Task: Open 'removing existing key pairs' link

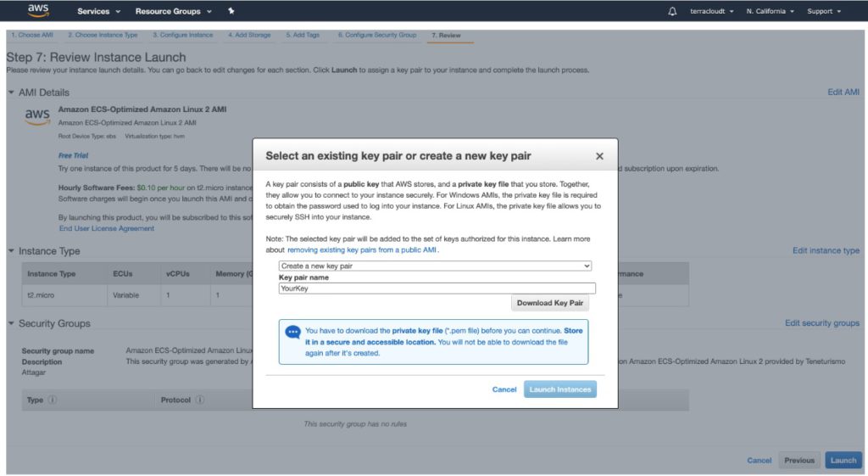Action: [361, 250]
